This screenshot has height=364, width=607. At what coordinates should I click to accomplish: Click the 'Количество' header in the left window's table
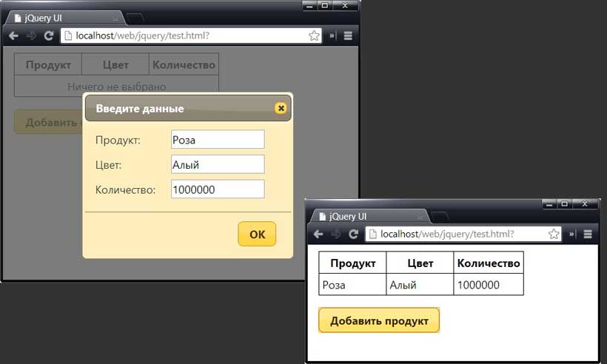[x=184, y=64]
